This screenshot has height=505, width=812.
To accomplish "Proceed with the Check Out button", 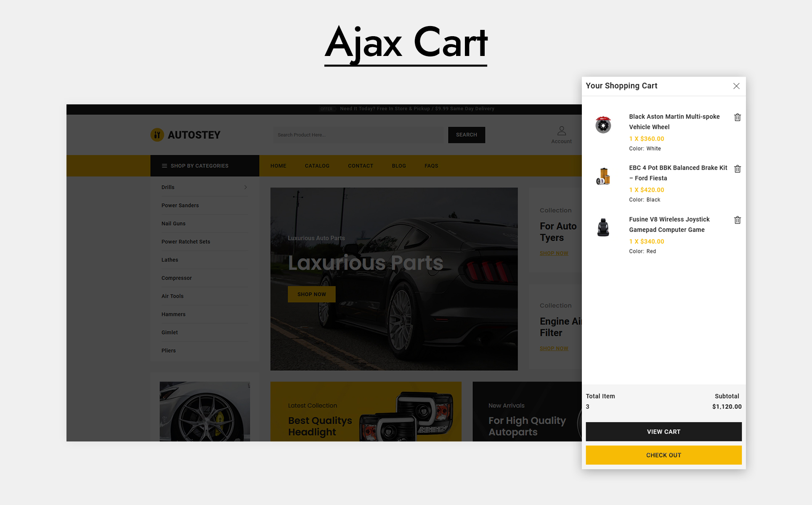I will point(663,455).
